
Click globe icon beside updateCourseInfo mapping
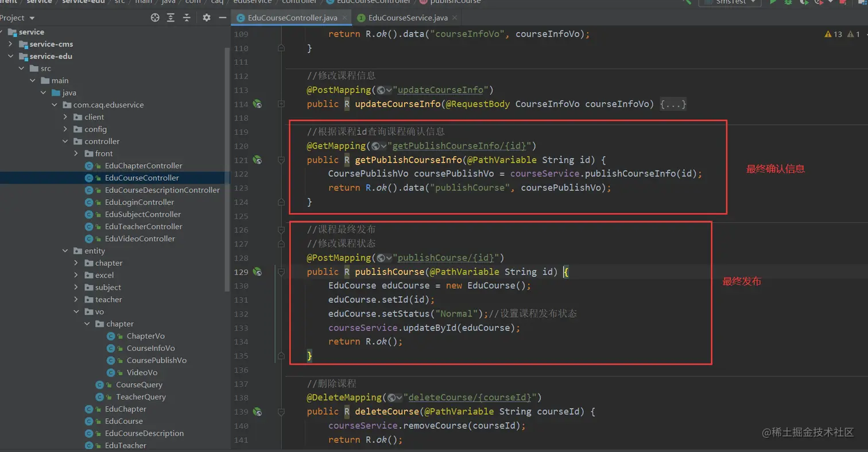click(x=384, y=90)
